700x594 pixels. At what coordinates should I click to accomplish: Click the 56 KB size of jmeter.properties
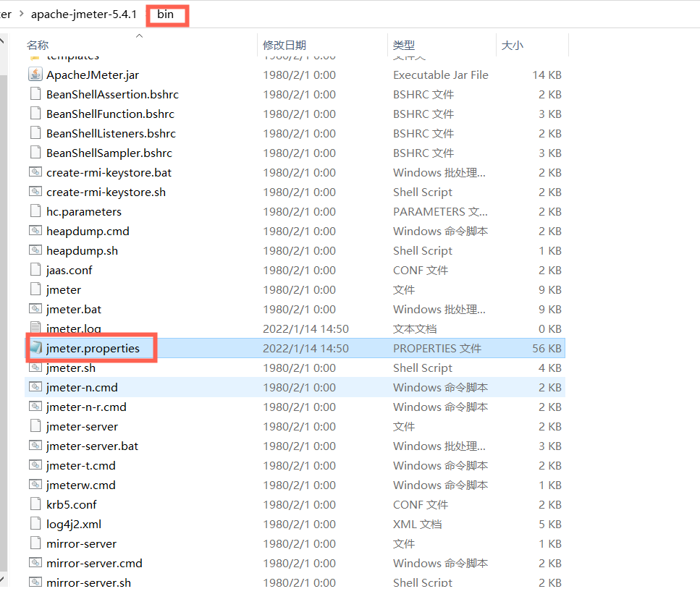click(547, 348)
